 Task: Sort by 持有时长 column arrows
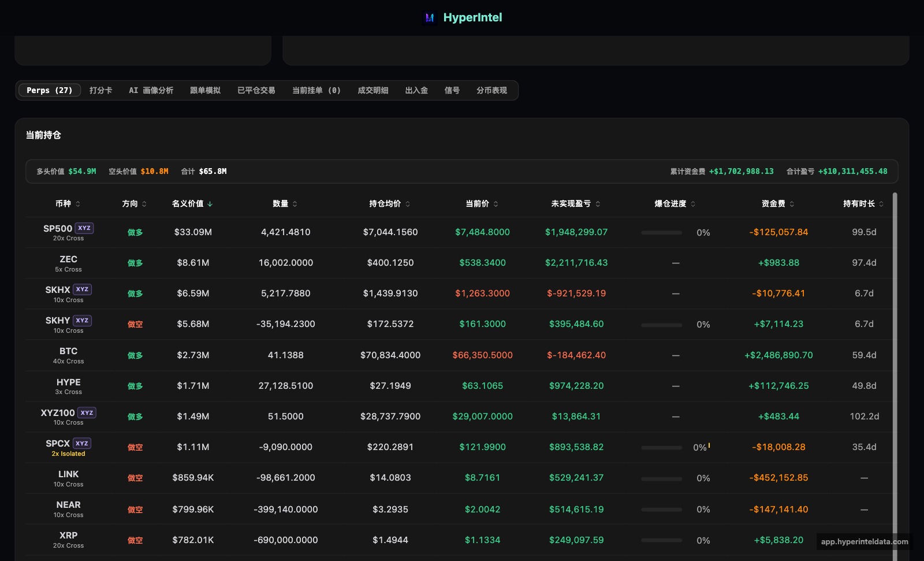881,204
